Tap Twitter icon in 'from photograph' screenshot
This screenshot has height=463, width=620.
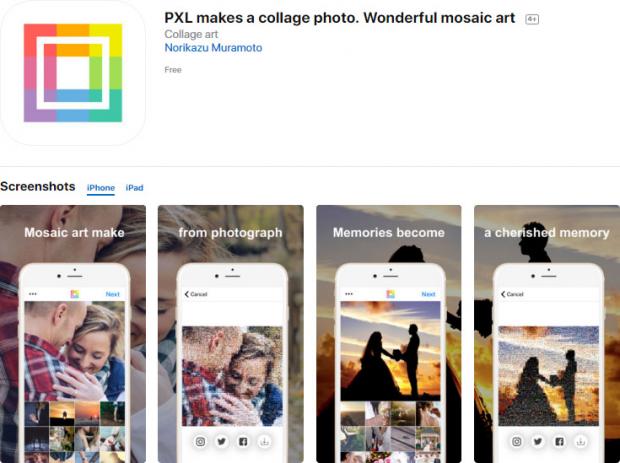click(x=221, y=441)
